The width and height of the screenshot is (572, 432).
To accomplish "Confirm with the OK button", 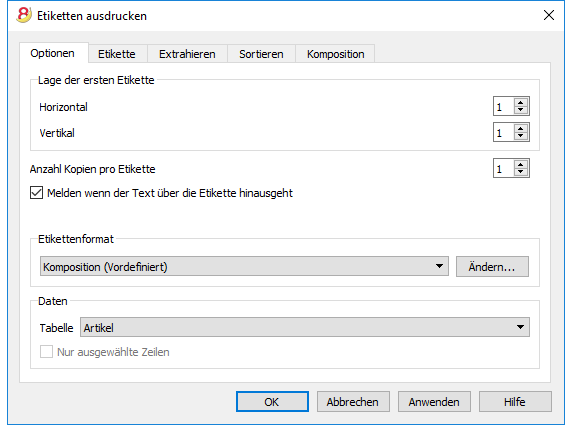I will [272, 402].
